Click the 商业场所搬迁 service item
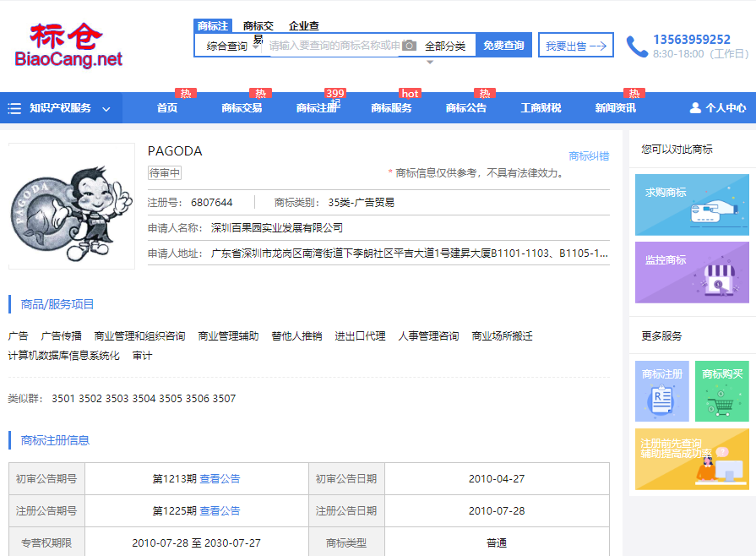The width and height of the screenshot is (756, 556). pyautogui.click(x=502, y=336)
